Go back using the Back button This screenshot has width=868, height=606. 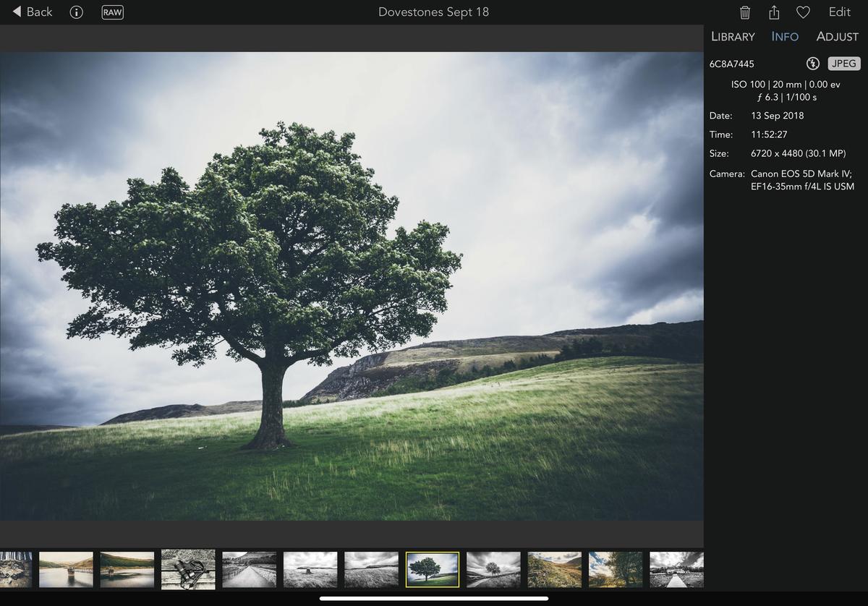33,12
